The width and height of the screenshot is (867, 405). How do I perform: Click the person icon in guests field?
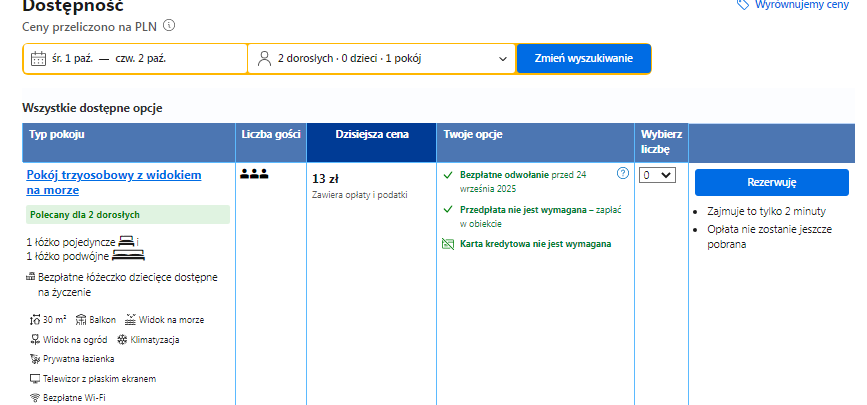tap(265, 58)
